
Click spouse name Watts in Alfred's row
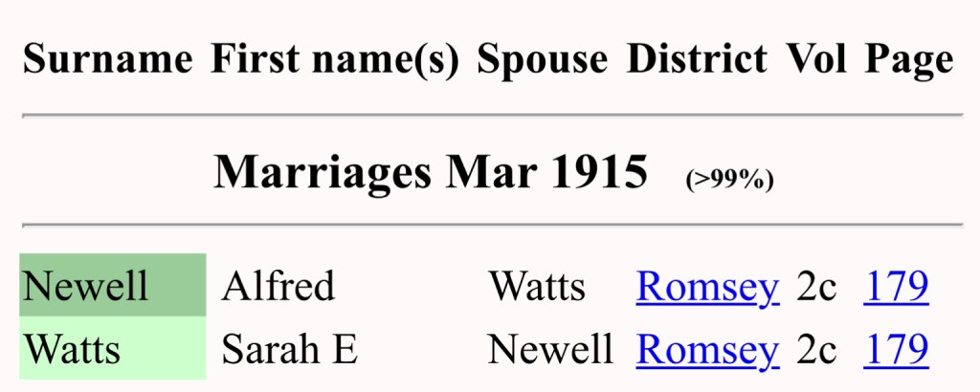click(x=537, y=286)
